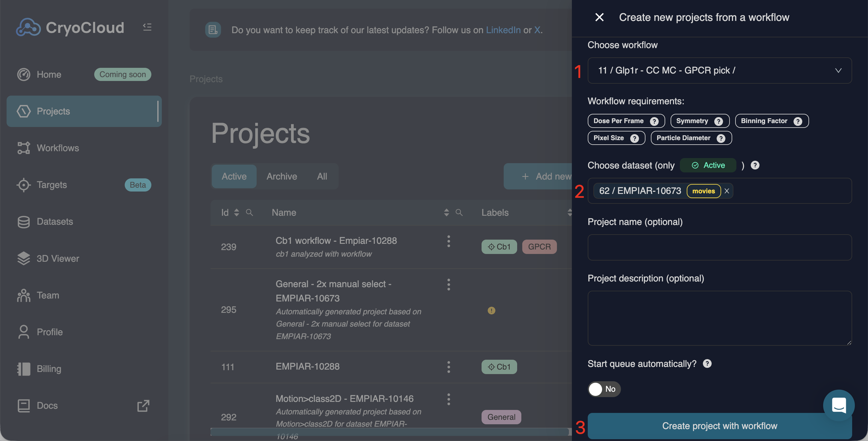This screenshot has width=868, height=441.
Task: Switch to the Archive tab
Action: pos(282,176)
